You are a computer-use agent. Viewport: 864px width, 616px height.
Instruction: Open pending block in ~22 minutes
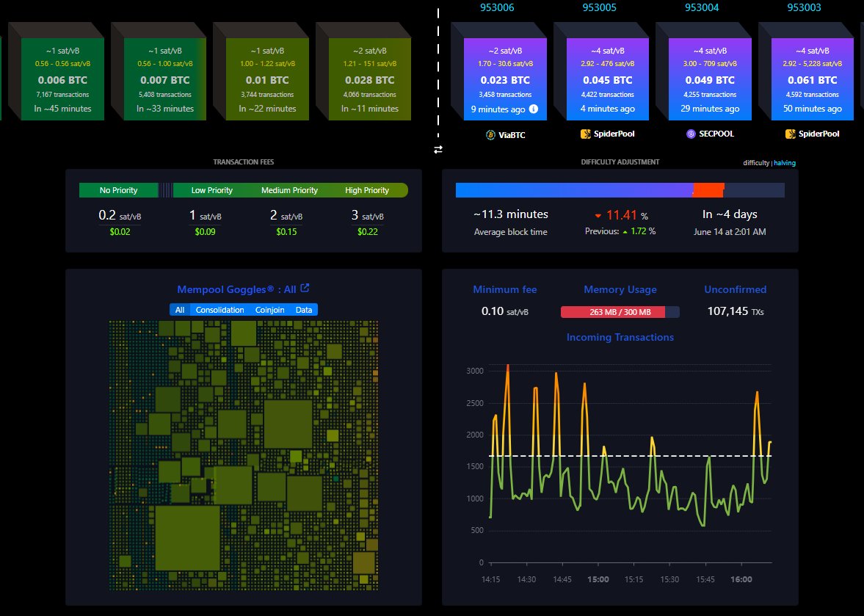(x=267, y=79)
